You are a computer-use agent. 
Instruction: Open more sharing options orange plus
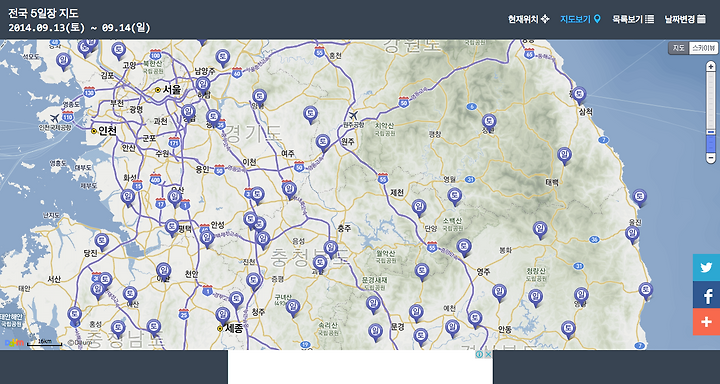click(706, 322)
